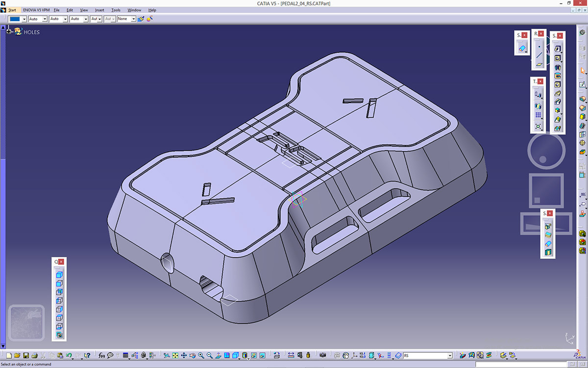Image resolution: width=588 pixels, height=368 pixels.
Task: Click the Fit All In view icon
Action: 175,355
